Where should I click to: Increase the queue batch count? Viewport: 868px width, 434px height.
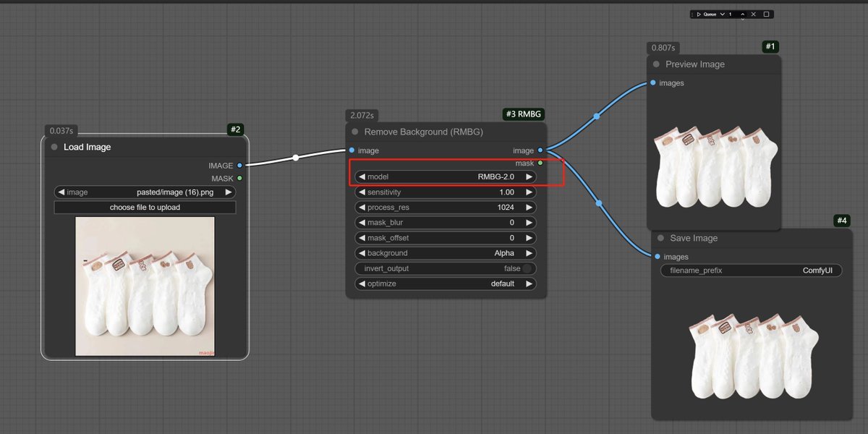742,12
